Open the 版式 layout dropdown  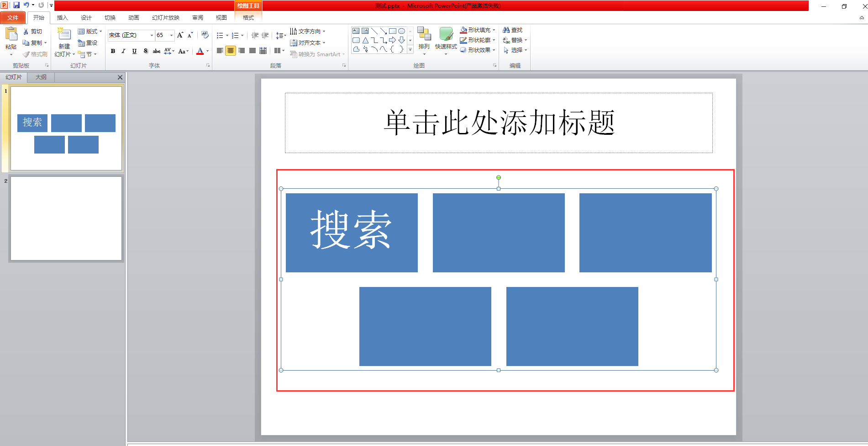tap(90, 32)
